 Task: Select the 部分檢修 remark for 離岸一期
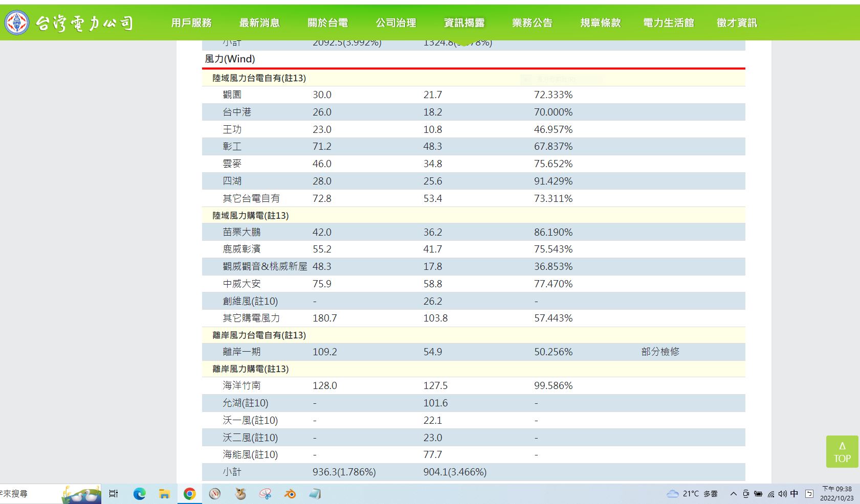(660, 352)
